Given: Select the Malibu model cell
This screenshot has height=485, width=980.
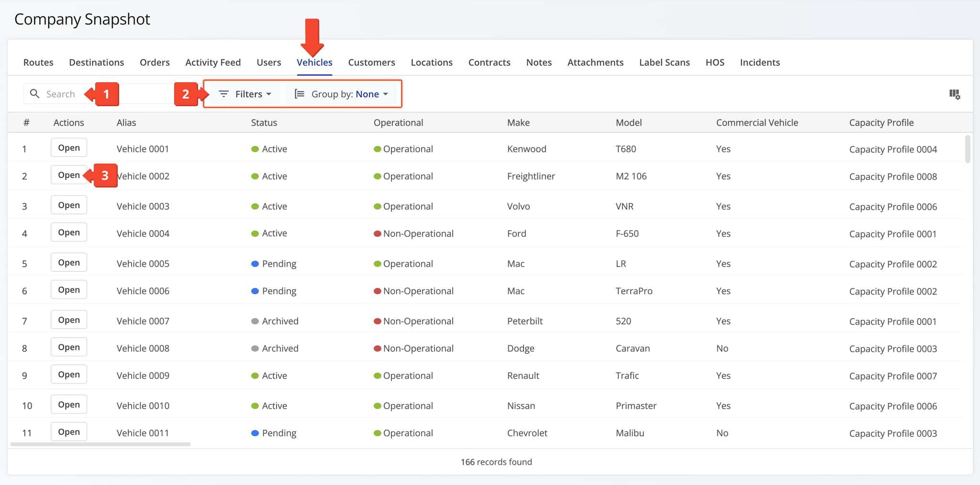Looking at the screenshot, I should click(x=630, y=433).
